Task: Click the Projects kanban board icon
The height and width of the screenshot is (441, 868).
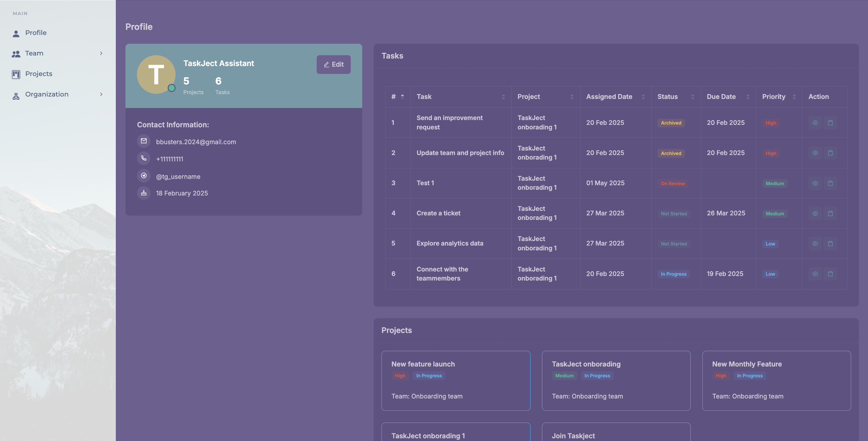Action: 16,75
